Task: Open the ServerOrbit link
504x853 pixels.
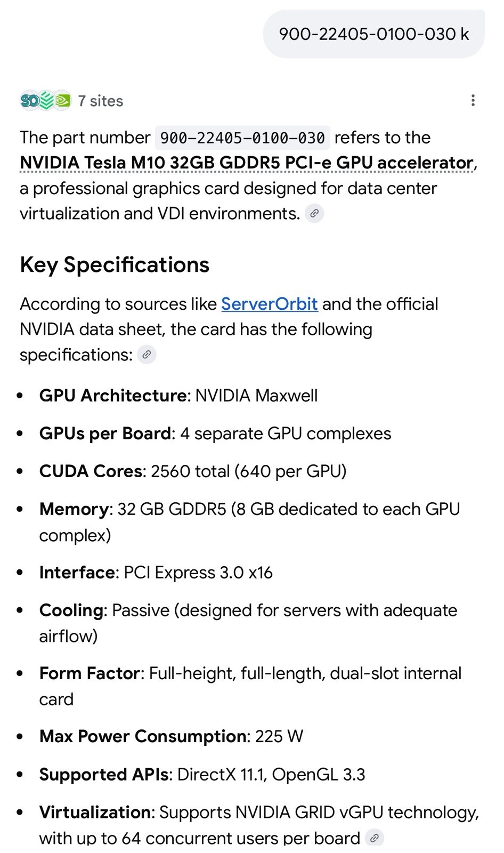Action: pos(269,304)
